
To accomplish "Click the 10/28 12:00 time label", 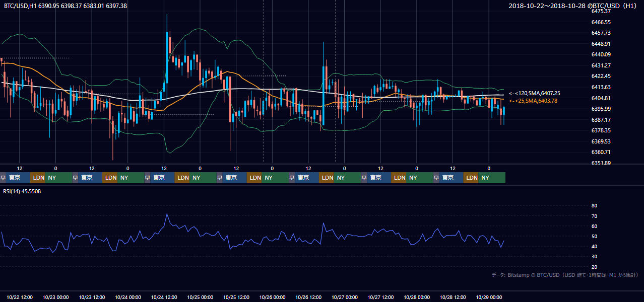I will click(x=453, y=297).
